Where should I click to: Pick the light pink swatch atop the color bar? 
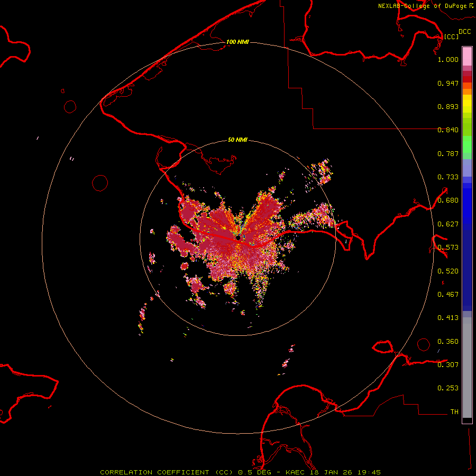tap(467, 56)
